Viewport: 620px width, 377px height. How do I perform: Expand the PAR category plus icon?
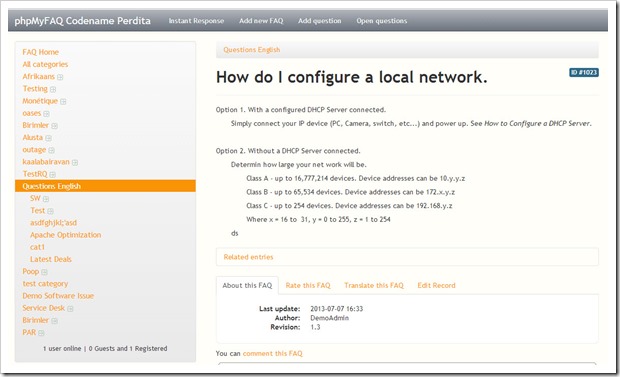[41, 333]
